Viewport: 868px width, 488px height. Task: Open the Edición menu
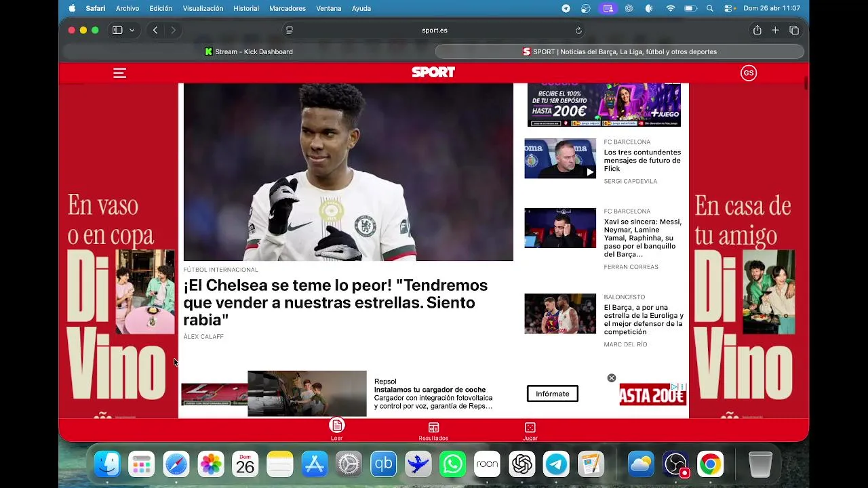pos(161,8)
